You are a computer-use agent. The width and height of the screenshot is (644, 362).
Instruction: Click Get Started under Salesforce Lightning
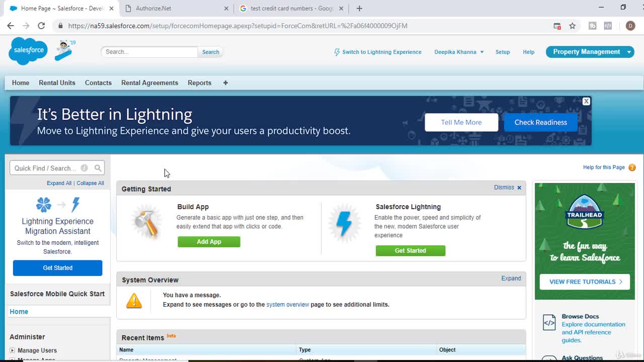click(x=410, y=250)
